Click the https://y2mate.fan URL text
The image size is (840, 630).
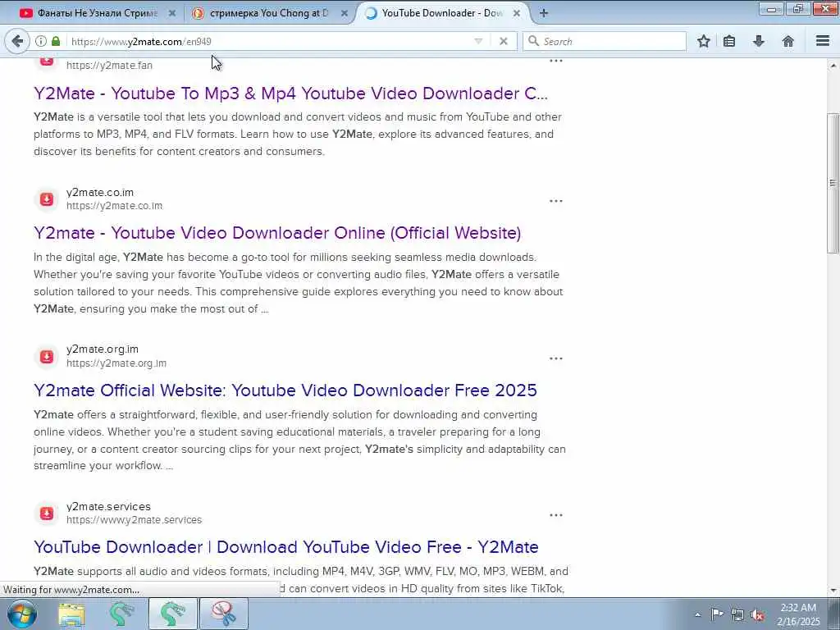[x=109, y=66]
